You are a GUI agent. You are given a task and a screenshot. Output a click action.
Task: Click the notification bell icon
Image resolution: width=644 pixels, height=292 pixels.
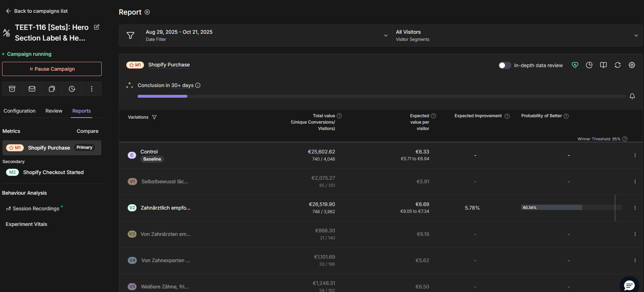tap(632, 96)
